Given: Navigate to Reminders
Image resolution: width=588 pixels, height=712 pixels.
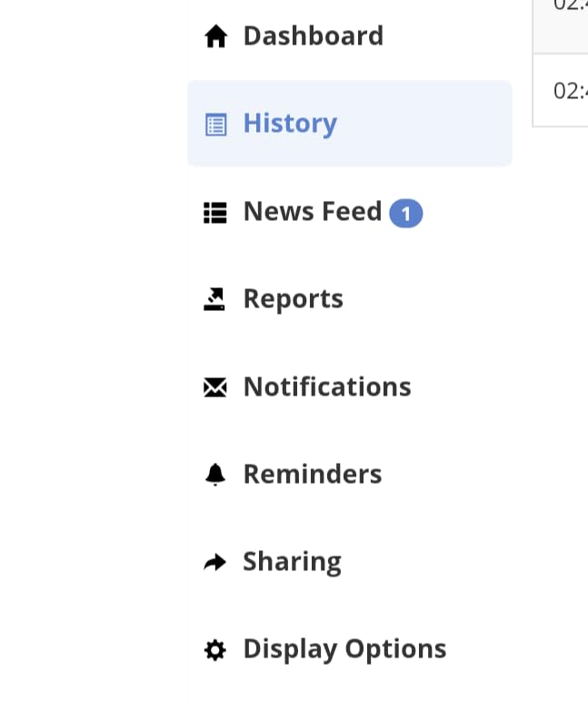Looking at the screenshot, I should tap(313, 474).
